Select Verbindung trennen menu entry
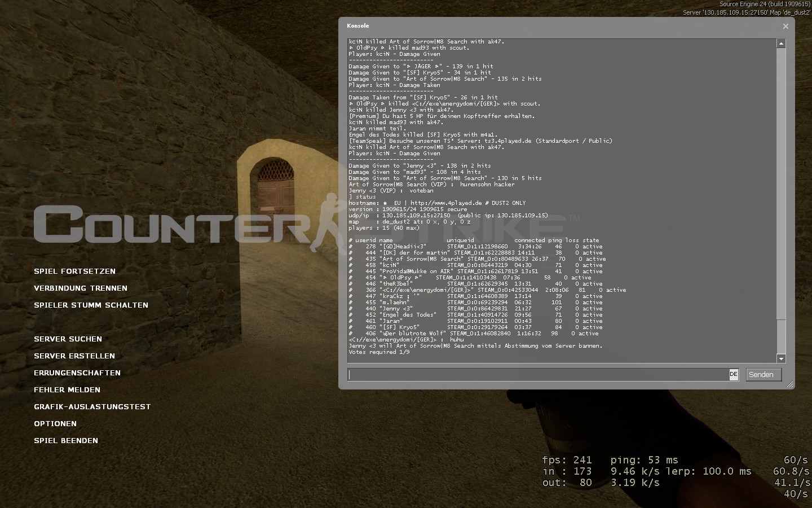Screen dimensions: 812x508 [x=81, y=288]
